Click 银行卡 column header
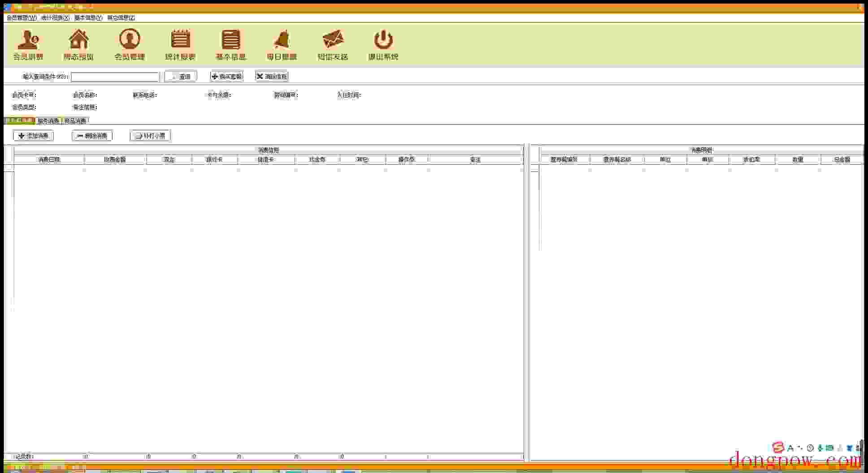Image resolution: width=868 pixels, height=473 pixels. [215, 159]
